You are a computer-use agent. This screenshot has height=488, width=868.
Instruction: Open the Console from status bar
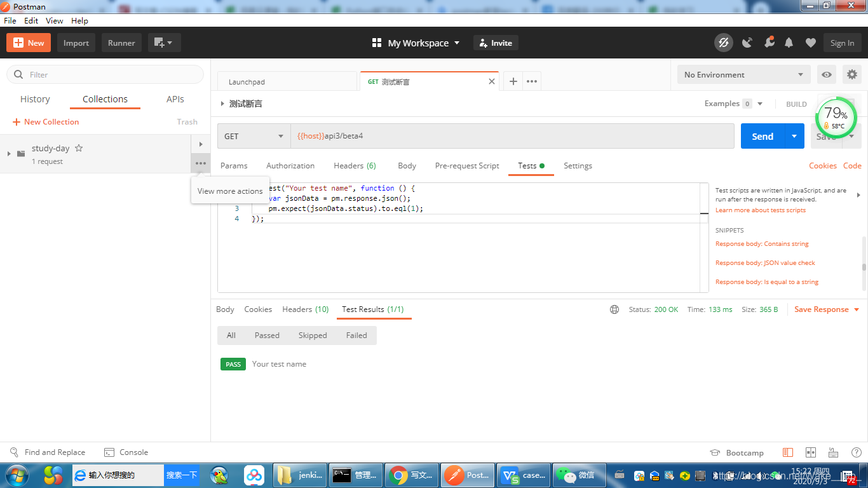click(x=126, y=452)
